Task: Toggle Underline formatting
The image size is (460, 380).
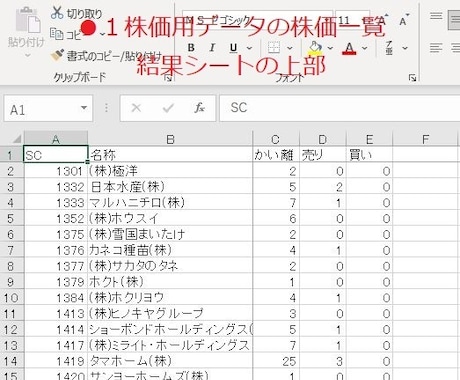Action: [233, 48]
